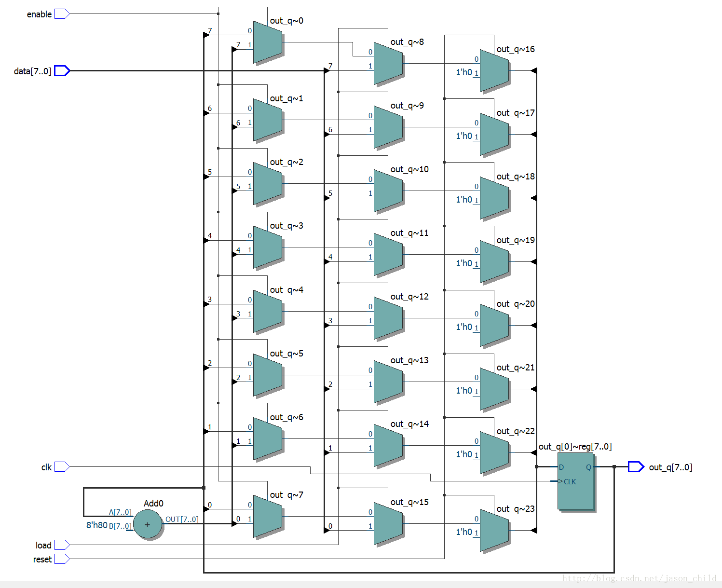Click the "out_q[7..0]" output label
The height and width of the screenshot is (588, 722).
pyautogui.click(x=670, y=467)
